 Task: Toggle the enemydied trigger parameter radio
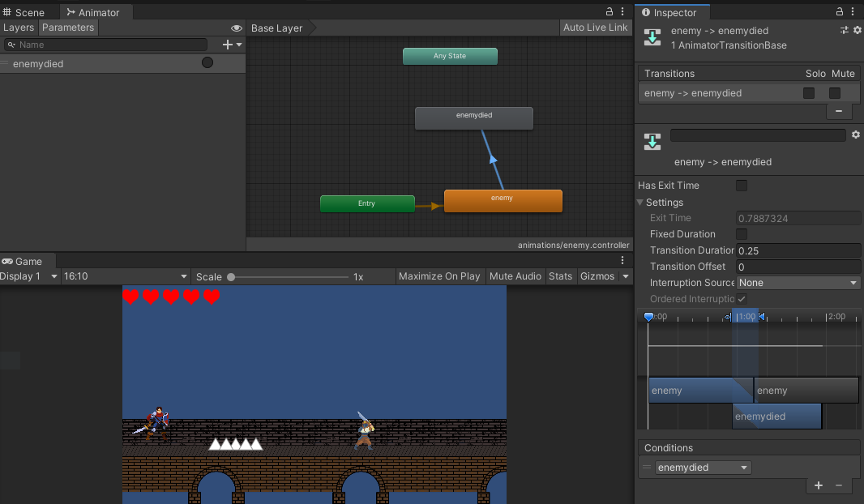(x=207, y=62)
